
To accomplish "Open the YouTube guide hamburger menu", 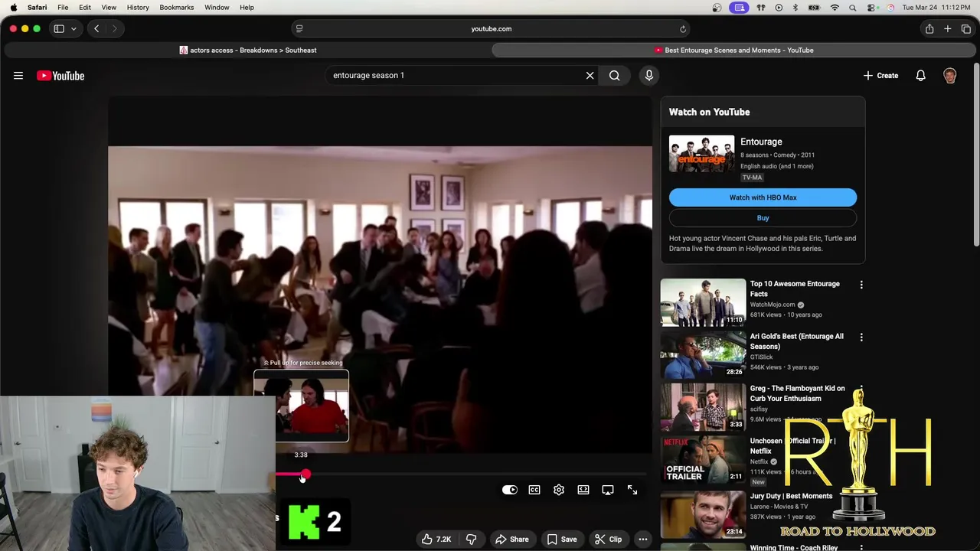I will point(18,76).
